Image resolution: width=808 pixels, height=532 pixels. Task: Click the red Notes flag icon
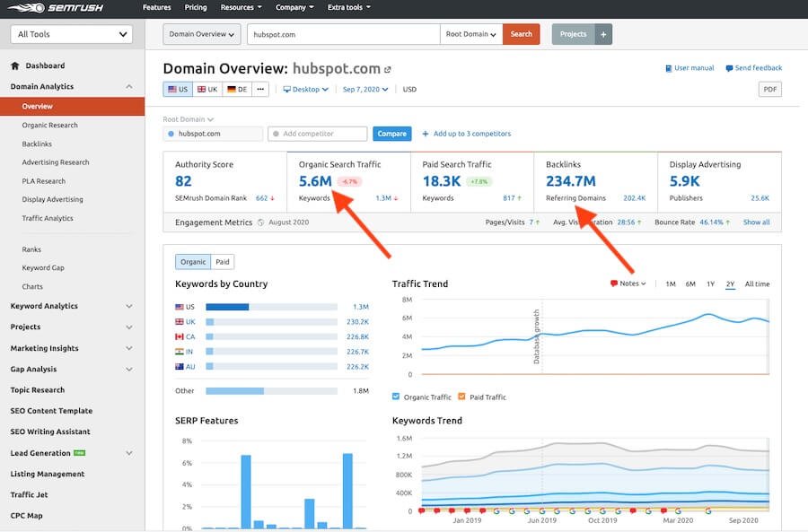point(614,283)
